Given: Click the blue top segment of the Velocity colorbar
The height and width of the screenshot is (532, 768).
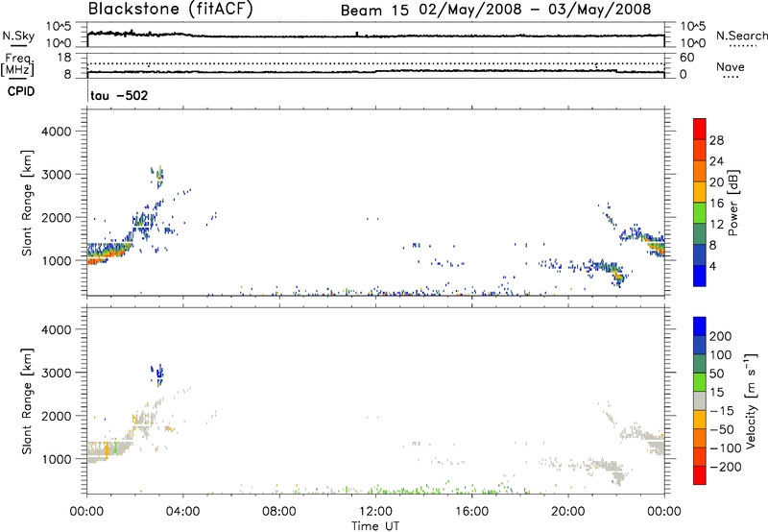Looking at the screenshot, I should [x=700, y=326].
